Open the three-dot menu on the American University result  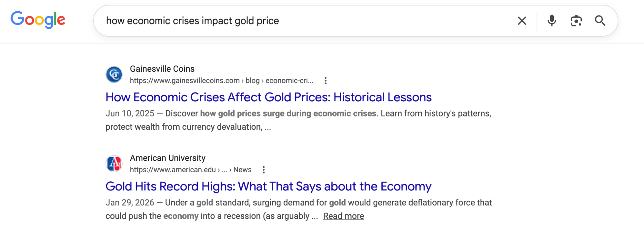coord(264,170)
